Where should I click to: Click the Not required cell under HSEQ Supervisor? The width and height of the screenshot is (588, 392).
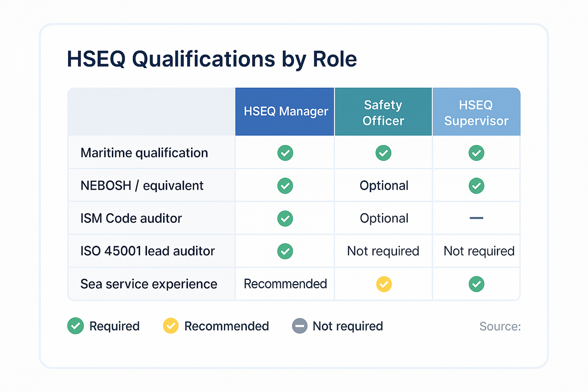point(476,251)
